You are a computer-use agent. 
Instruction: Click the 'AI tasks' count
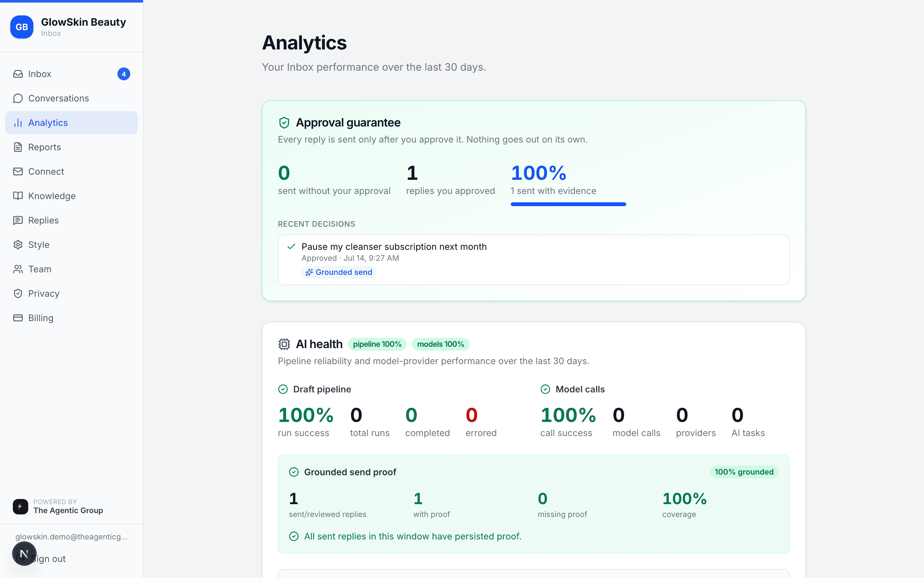737,415
